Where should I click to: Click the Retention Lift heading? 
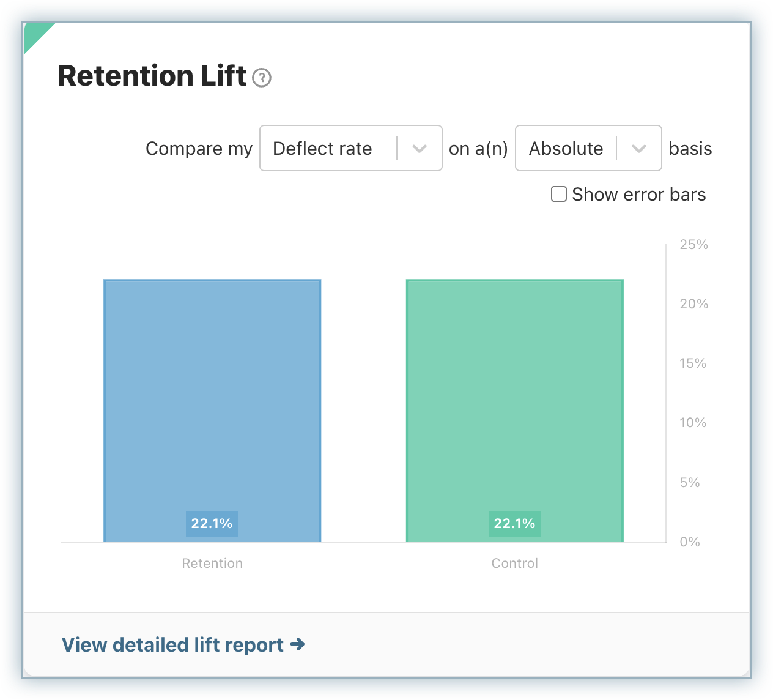[152, 76]
